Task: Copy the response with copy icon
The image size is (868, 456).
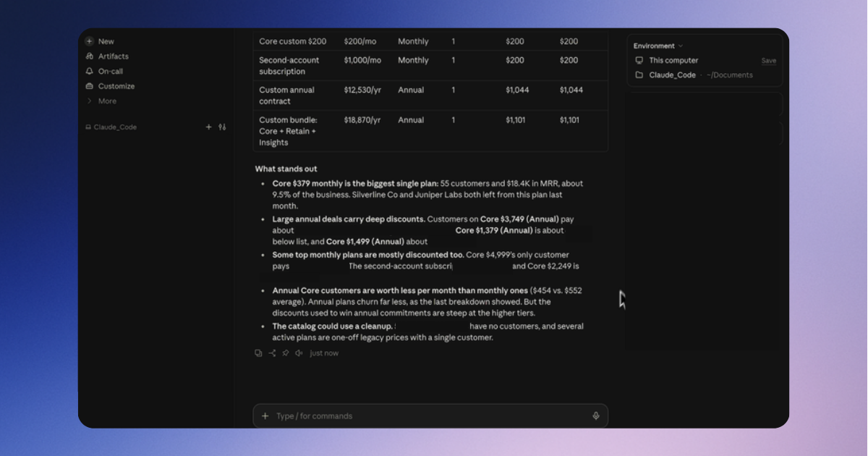Action: click(x=258, y=353)
